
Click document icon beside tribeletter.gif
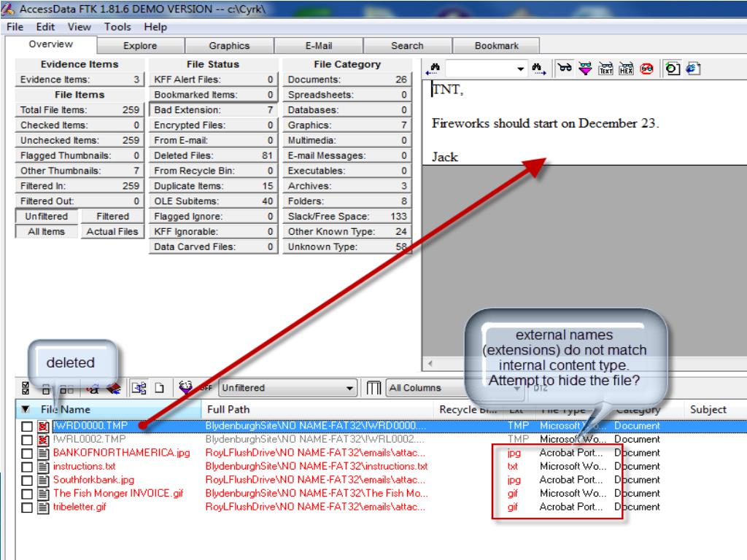[43, 507]
